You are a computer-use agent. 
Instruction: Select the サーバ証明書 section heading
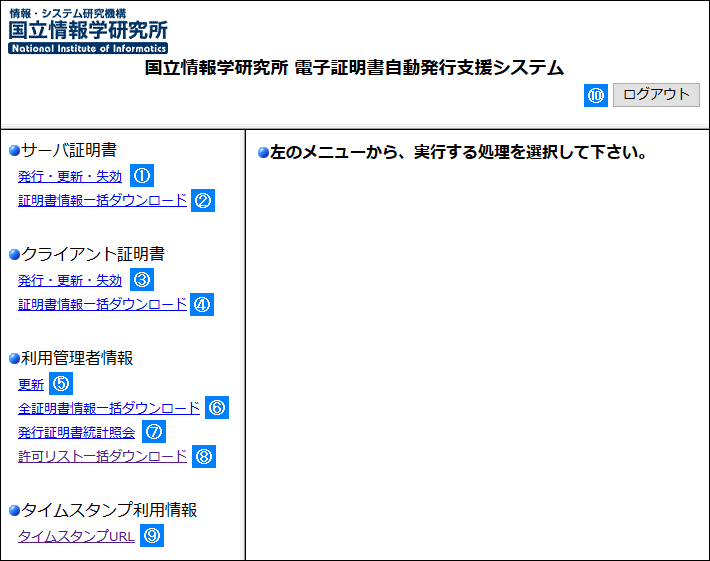pyautogui.click(x=69, y=150)
